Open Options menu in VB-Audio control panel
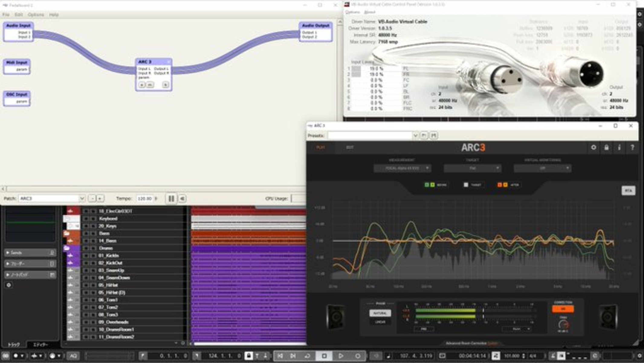Image resolution: width=644 pixels, height=363 pixels. tap(352, 12)
